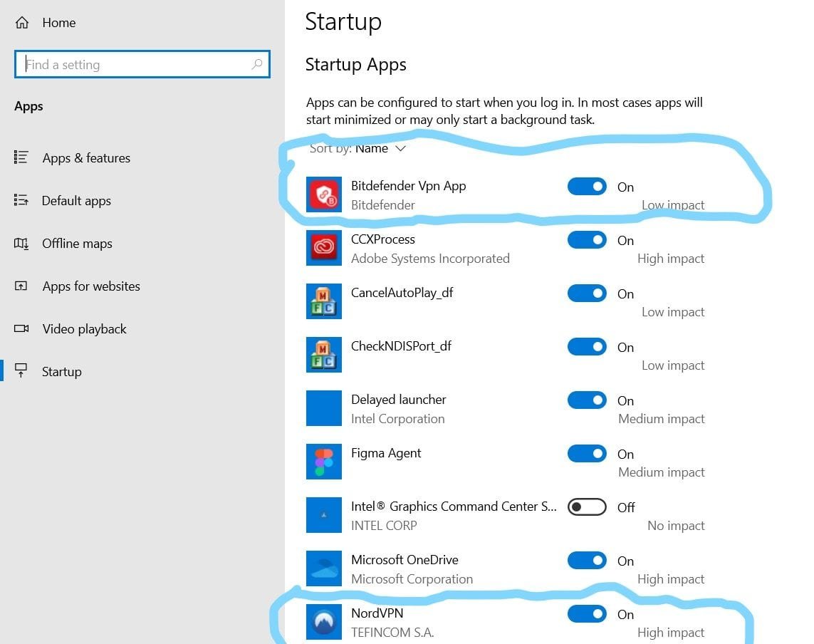Select Offline maps in the sidebar
Viewport: 814px width, 644px height.
[77, 244]
